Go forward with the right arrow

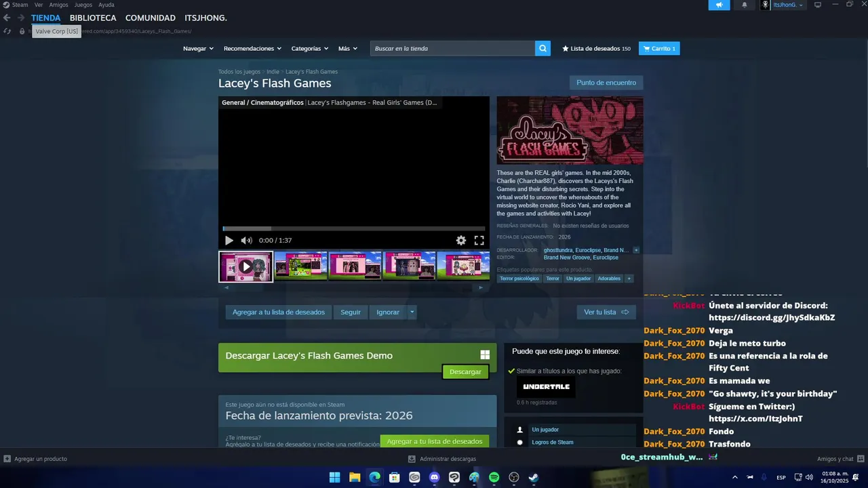click(x=21, y=18)
